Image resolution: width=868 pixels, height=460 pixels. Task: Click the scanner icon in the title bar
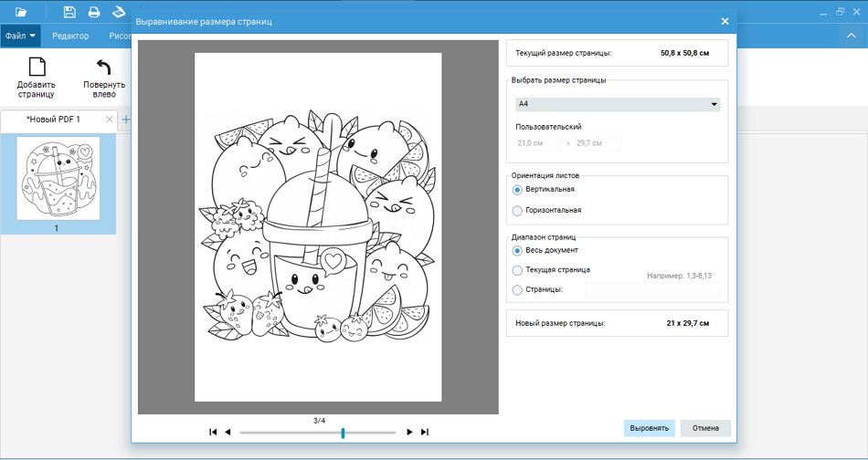pyautogui.click(x=119, y=12)
